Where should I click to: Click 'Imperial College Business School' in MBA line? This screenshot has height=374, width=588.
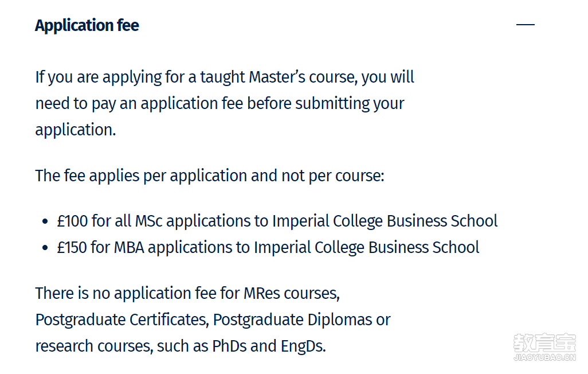click(366, 247)
